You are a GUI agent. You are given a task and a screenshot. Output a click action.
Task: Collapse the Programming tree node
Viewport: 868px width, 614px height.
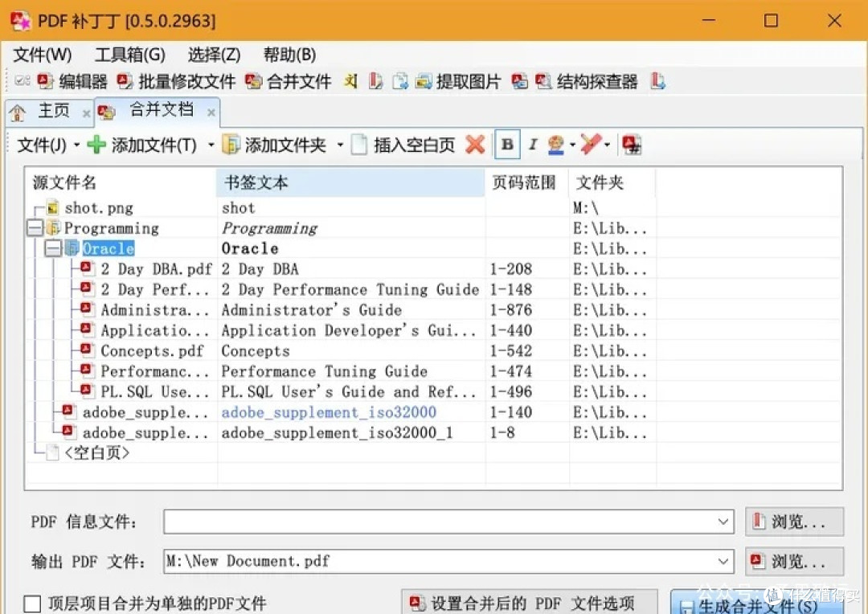coord(34,227)
